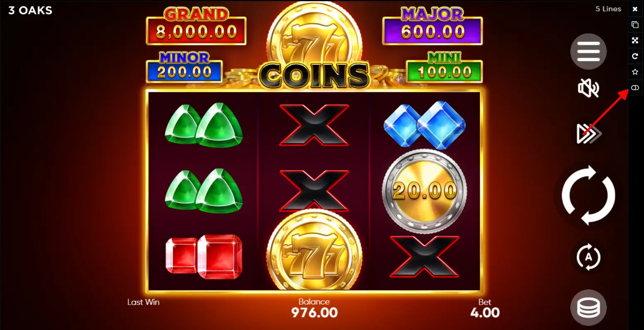Image resolution: width=644 pixels, height=330 pixels.
Task: Open bet settings coin stack button
Action: [x=588, y=308]
